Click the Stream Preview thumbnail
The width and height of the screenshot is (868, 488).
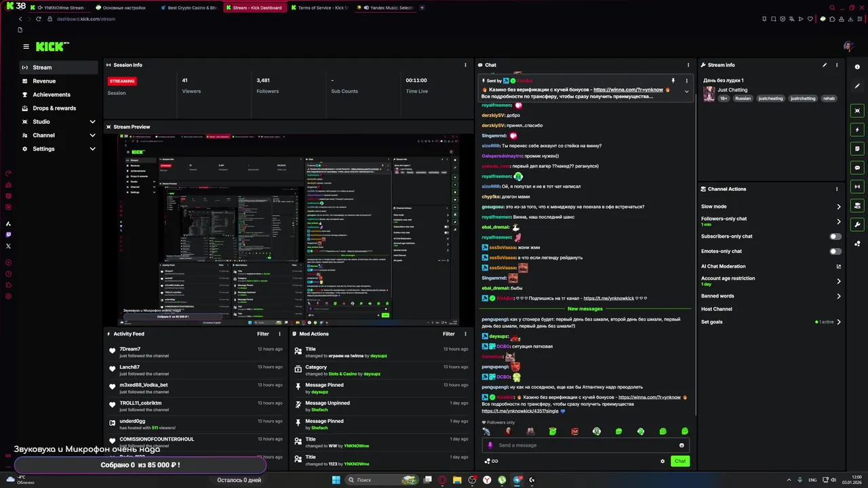pos(288,229)
